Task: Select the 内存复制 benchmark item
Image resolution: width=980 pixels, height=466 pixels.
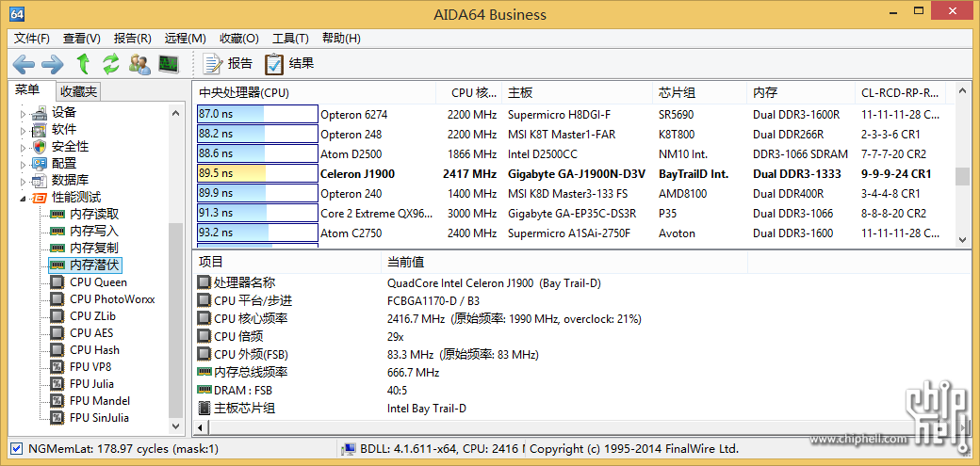Action: 93,248
